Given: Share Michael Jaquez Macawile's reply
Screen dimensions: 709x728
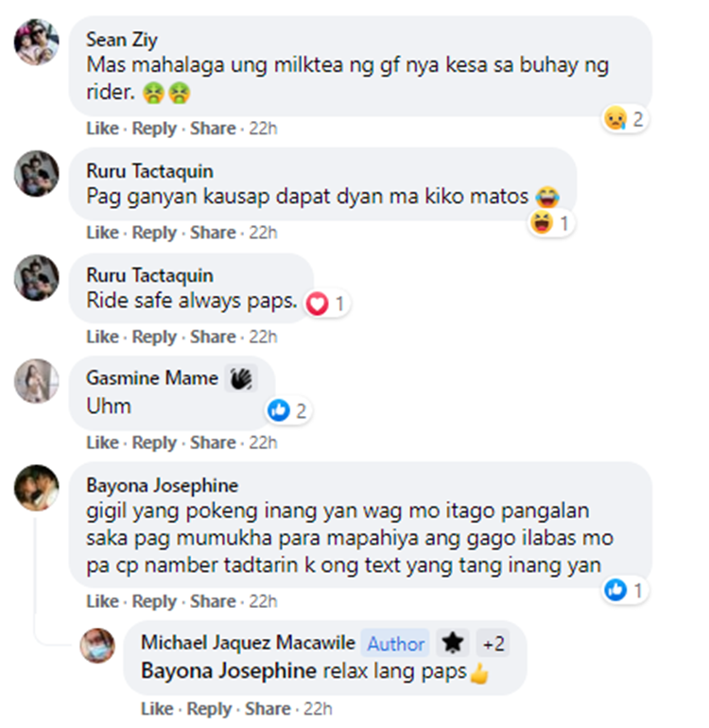Looking at the screenshot, I should pyautogui.click(x=268, y=709).
